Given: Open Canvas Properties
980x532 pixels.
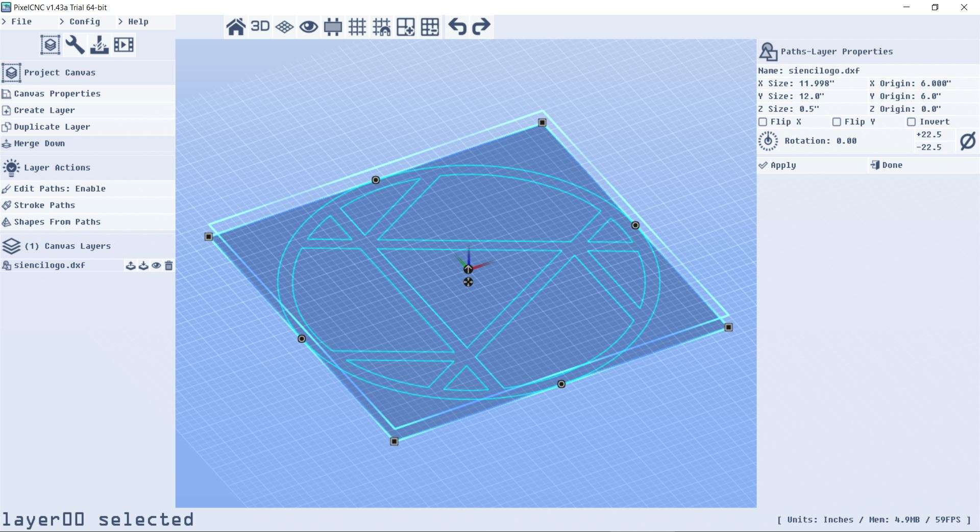Looking at the screenshot, I should click(87, 94).
